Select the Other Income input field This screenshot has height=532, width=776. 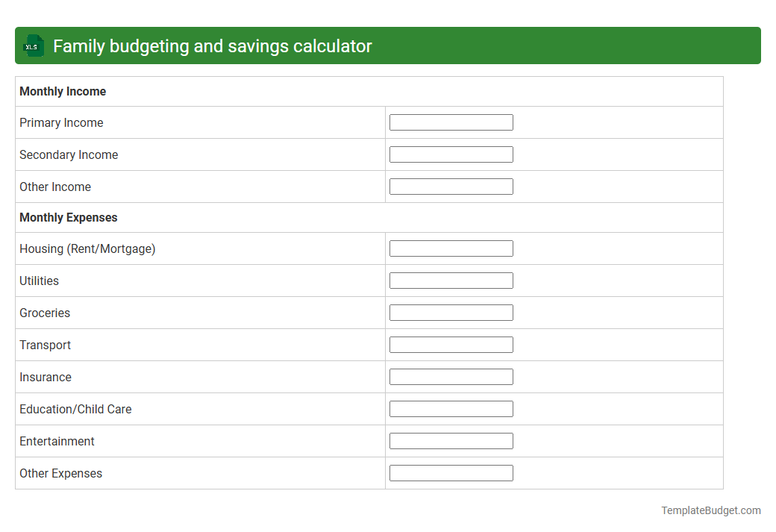coord(451,186)
